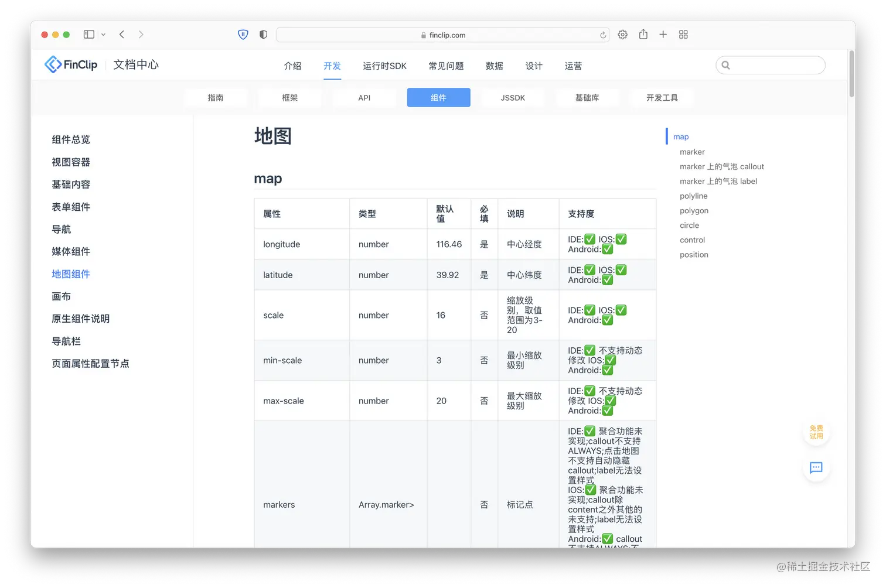Click the lock icon beside finclip.com

coord(424,35)
